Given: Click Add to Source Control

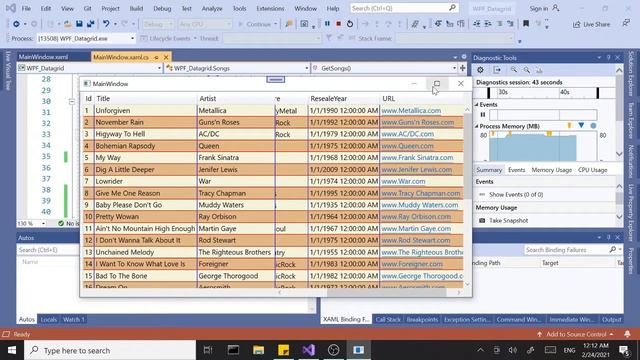Looking at the screenshot, I should 575,334.
